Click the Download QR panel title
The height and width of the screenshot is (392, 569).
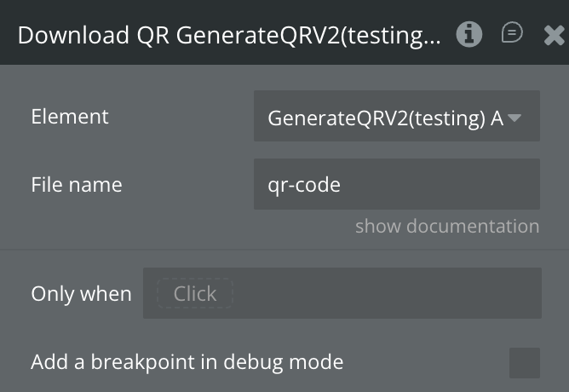point(229,35)
